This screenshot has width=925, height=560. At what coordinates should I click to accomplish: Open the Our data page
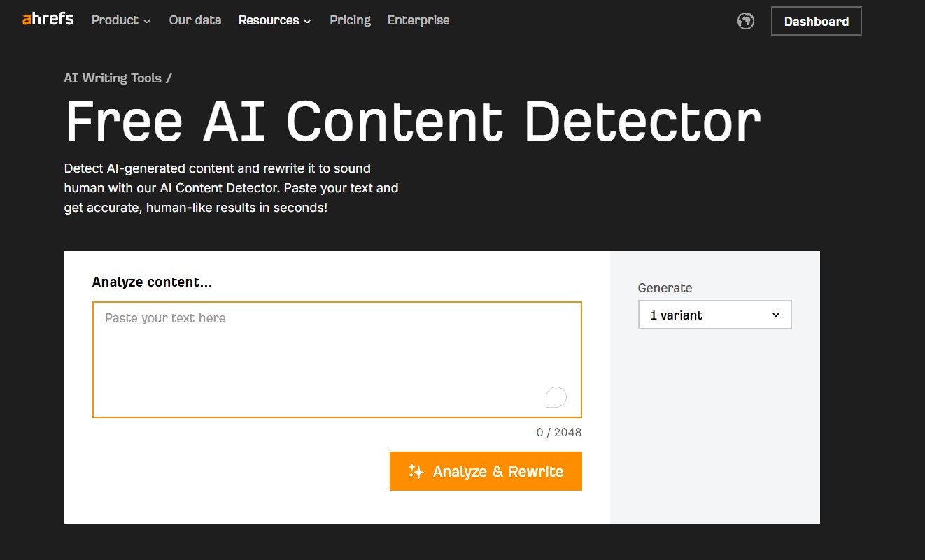click(x=195, y=20)
